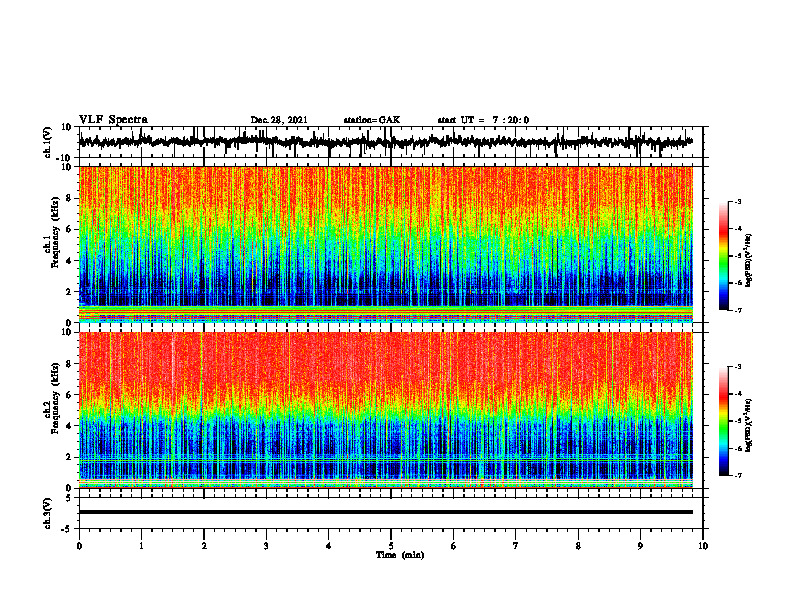
Task: Click time axis tick label "6"
Action: (x=453, y=546)
